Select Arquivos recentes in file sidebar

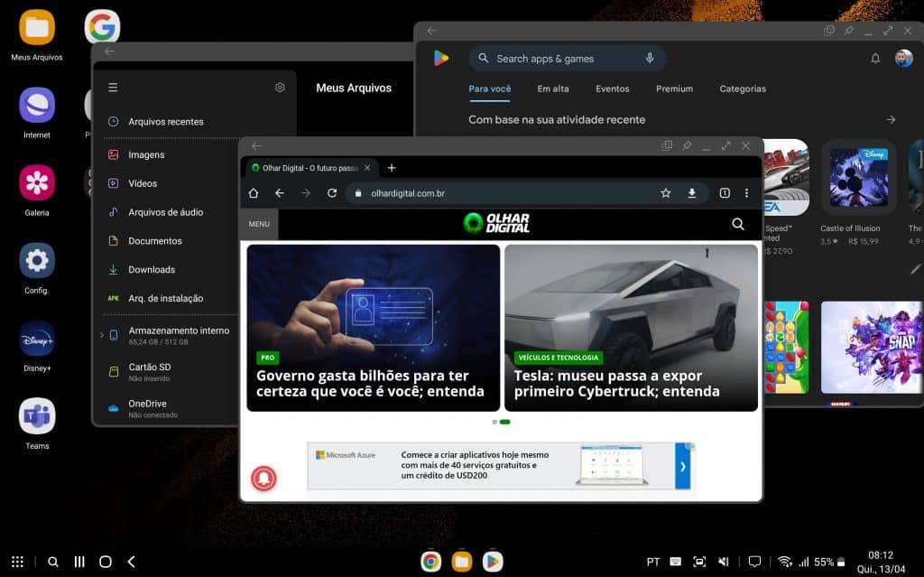(x=165, y=122)
